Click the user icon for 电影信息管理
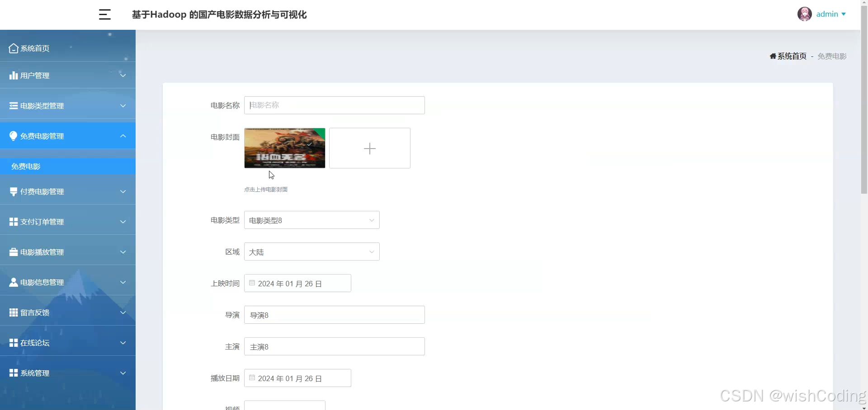The height and width of the screenshot is (410, 868). point(13,282)
